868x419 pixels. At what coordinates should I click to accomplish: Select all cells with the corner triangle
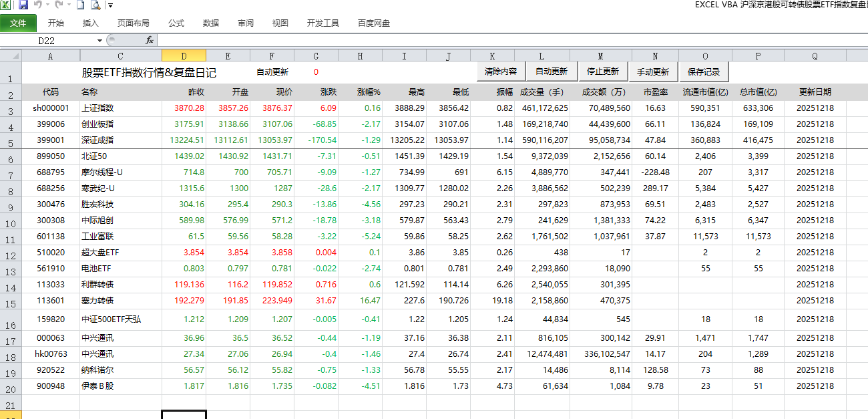coord(14,56)
